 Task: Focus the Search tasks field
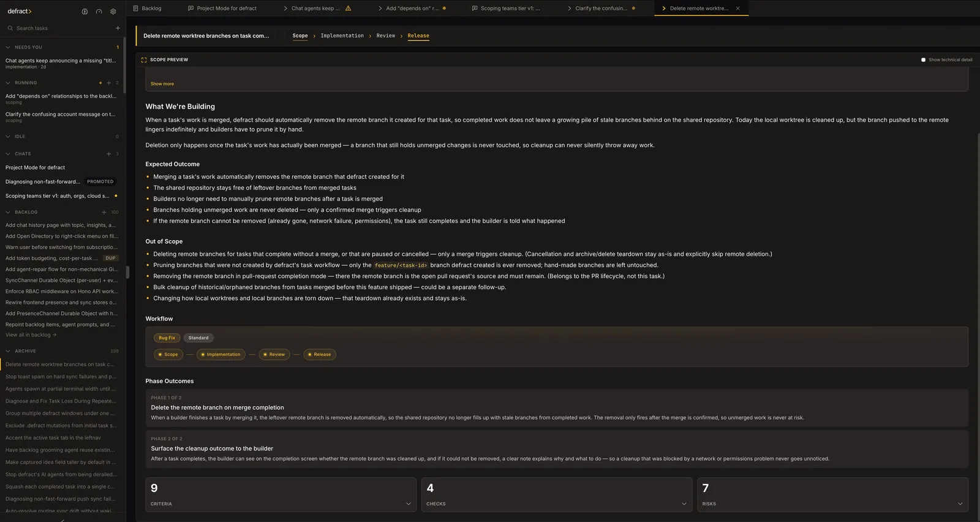[61, 28]
